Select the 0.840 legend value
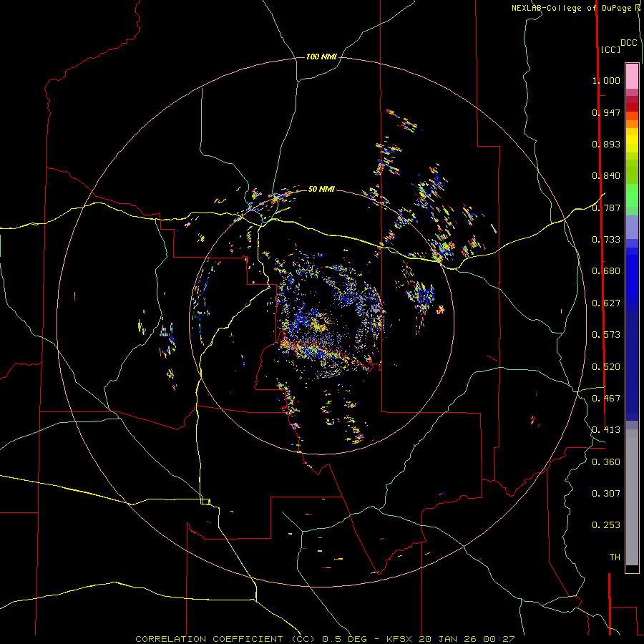 point(606,176)
